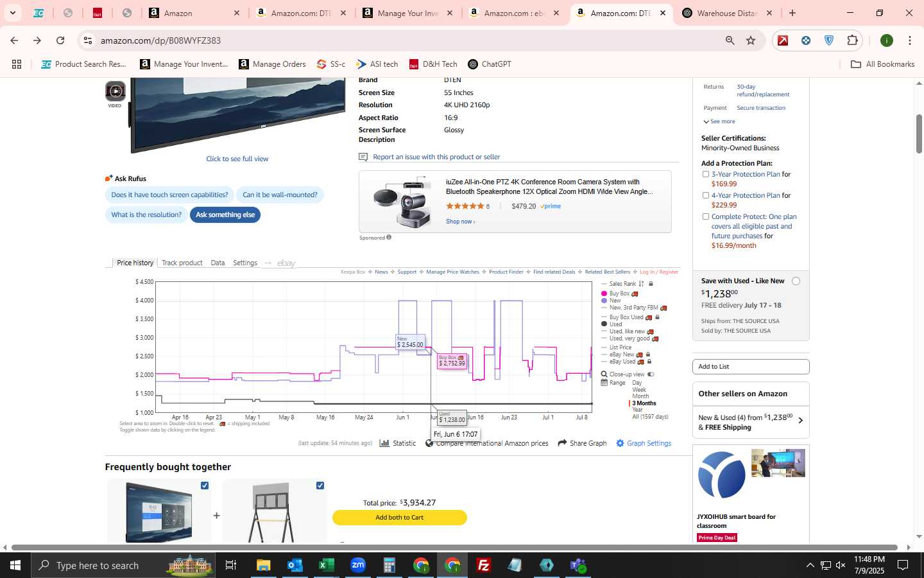Image resolution: width=924 pixels, height=578 pixels.
Task: Open FileZilla from the taskbar
Action: coord(484,565)
